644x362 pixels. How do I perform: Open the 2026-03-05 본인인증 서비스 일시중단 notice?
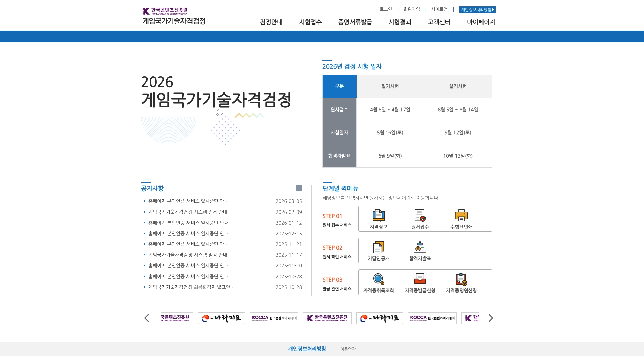pos(188,201)
